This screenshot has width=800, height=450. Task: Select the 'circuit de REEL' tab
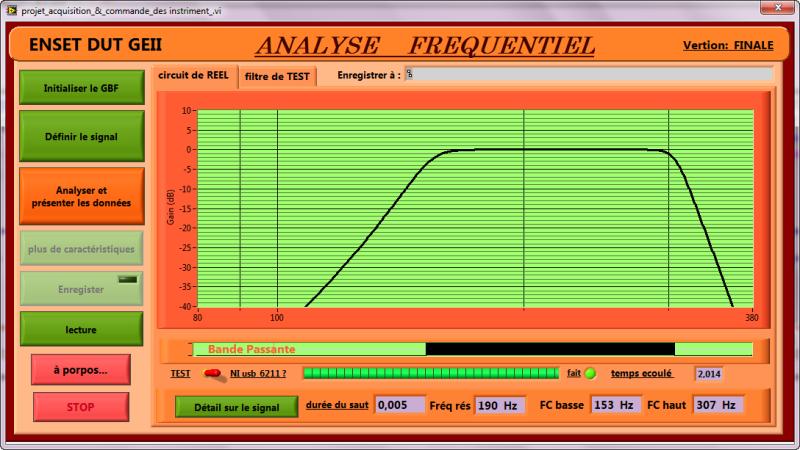click(x=193, y=75)
